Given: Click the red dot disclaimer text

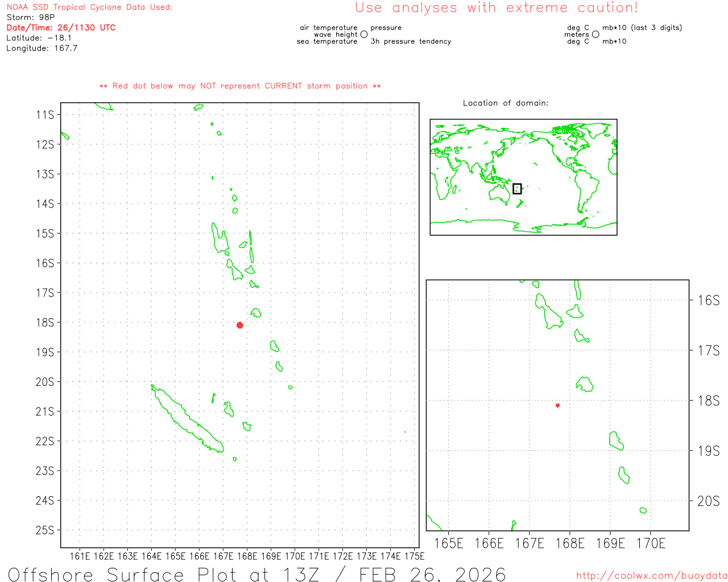Looking at the screenshot, I should click(x=240, y=86).
